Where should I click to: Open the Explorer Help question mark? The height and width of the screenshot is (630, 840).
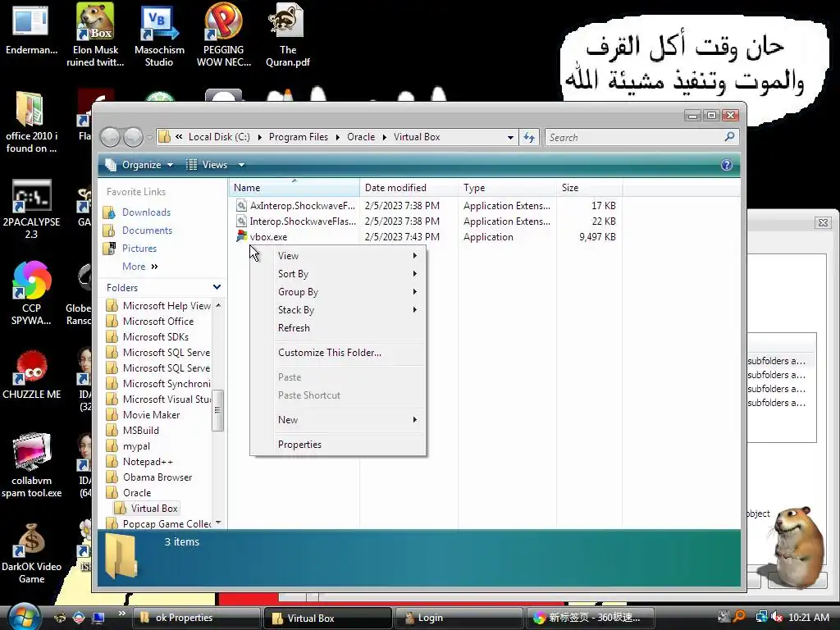(x=727, y=164)
